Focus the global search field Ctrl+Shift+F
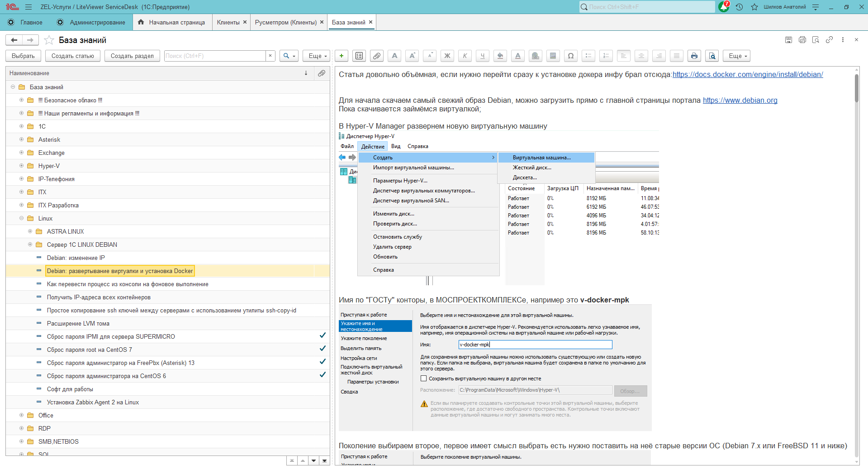This screenshot has width=868, height=470. coord(647,7)
